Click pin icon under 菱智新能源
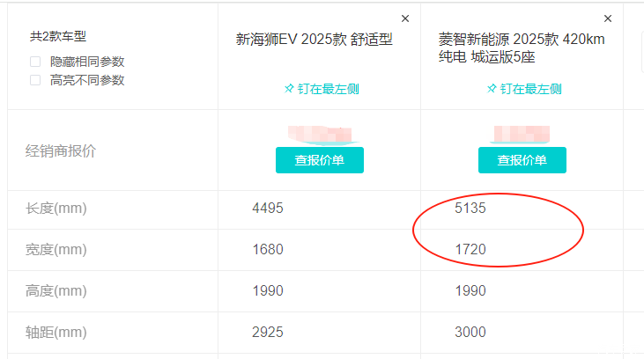Viewport: 644px width, 359px height. point(491,89)
